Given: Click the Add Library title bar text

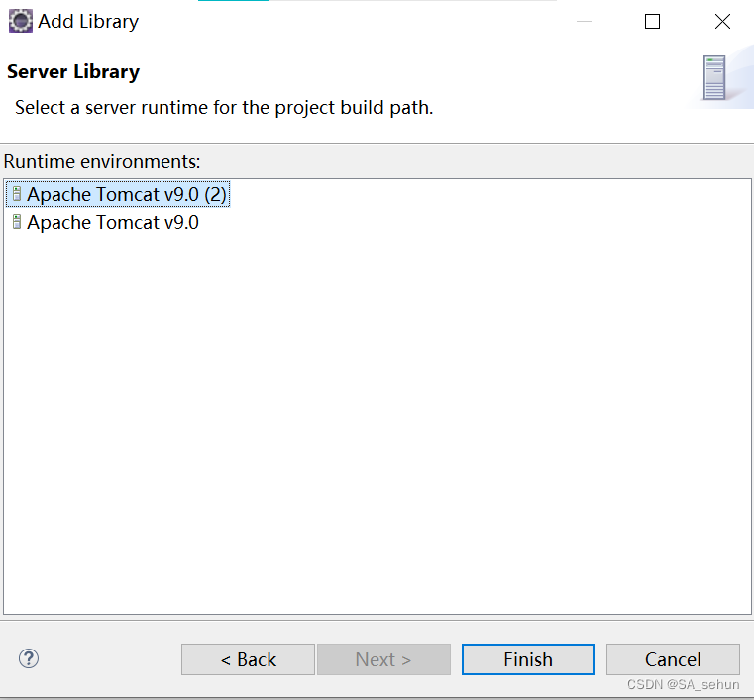Looking at the screenshot, I should point(88,21).
